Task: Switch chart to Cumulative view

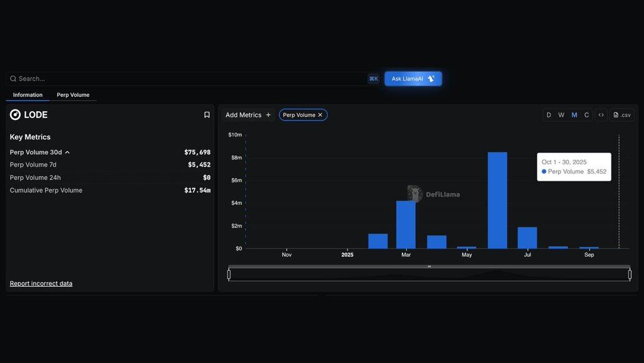Action: (x=587, y=115)
